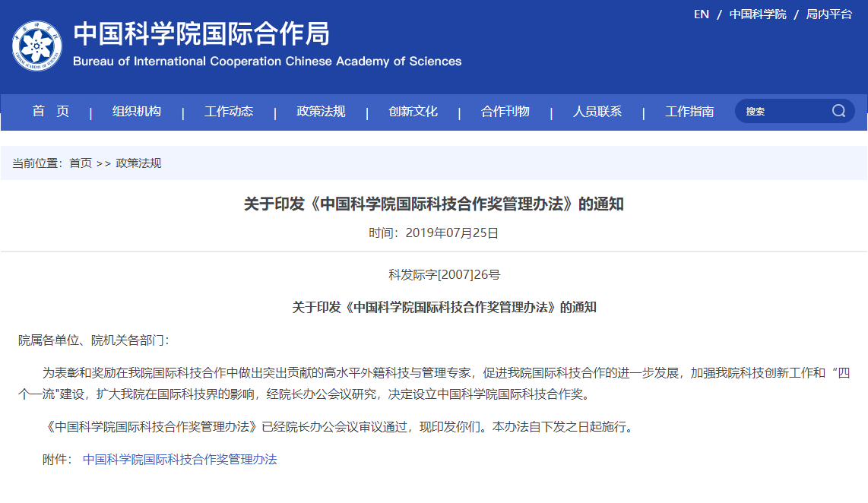Click the search magnifier icon
868x503 pixels.
(838, 111)
